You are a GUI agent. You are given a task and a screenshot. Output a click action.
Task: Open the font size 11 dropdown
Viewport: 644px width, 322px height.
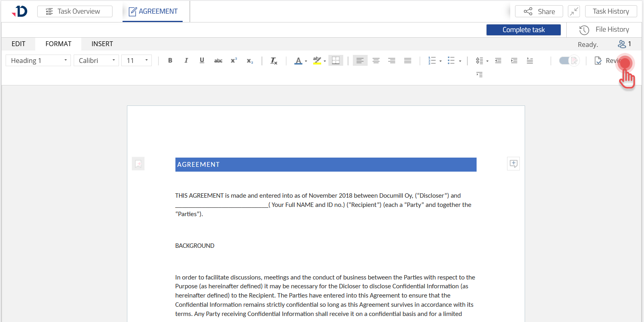137,61
